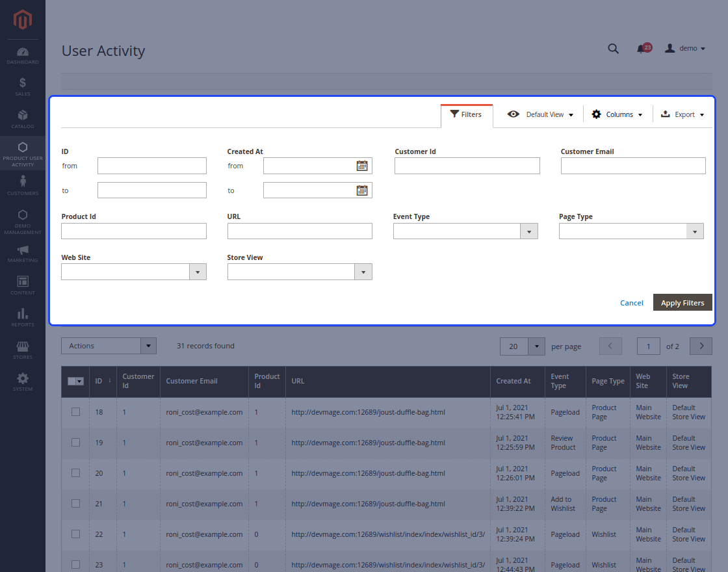The width and height of the screenshot is (728, 572).
Task: Sort by the Customer Email column header
Action: pyautogui.click(x=204, y=382)
